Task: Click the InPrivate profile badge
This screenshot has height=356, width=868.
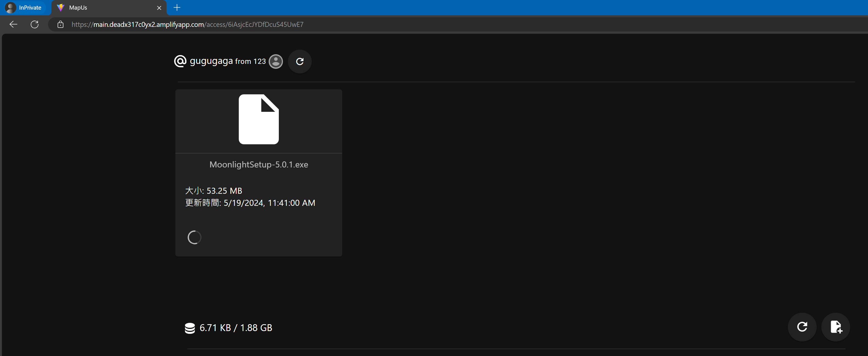Action: [24, 7]
